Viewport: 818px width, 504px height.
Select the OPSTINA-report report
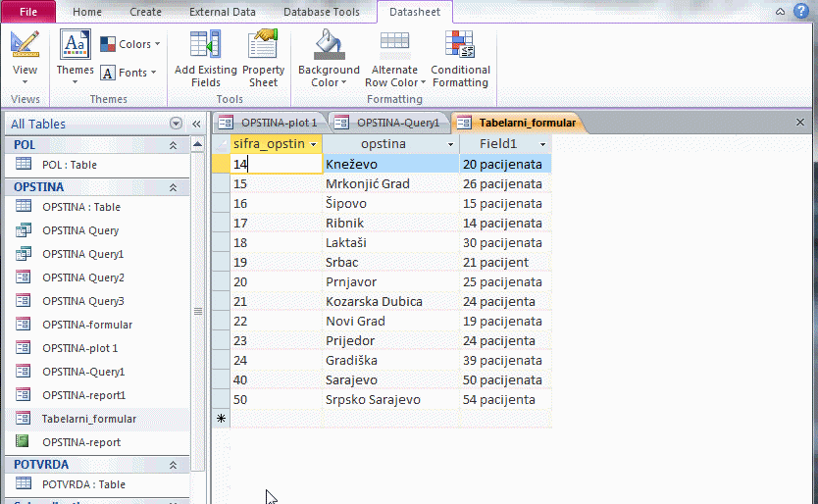click(x=97, y=442)
